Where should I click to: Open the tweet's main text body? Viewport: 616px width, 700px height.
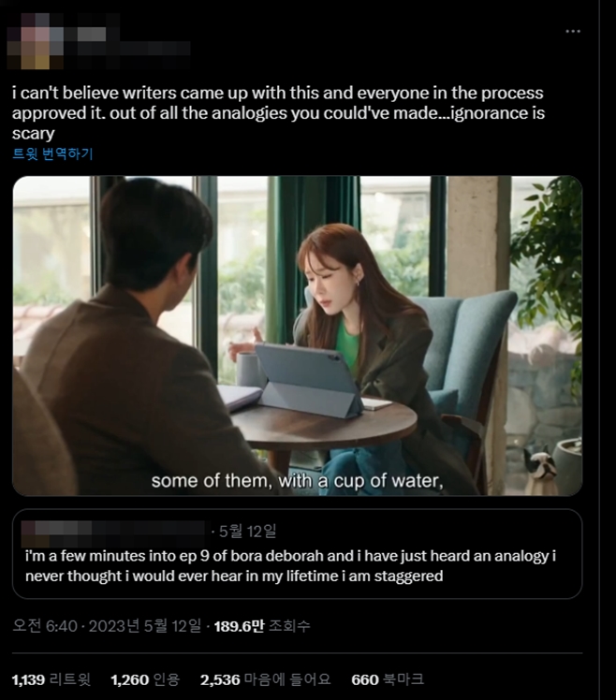278,113
